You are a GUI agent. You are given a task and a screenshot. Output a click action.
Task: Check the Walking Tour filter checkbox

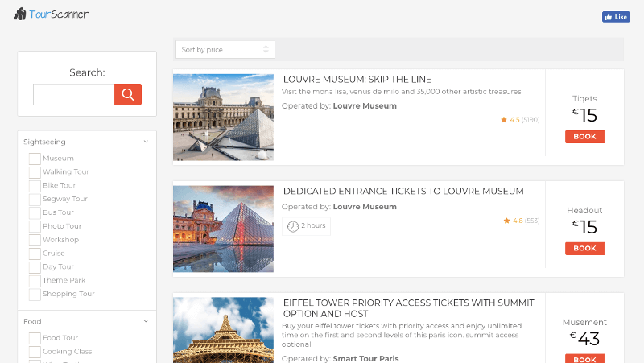[35, 172]
